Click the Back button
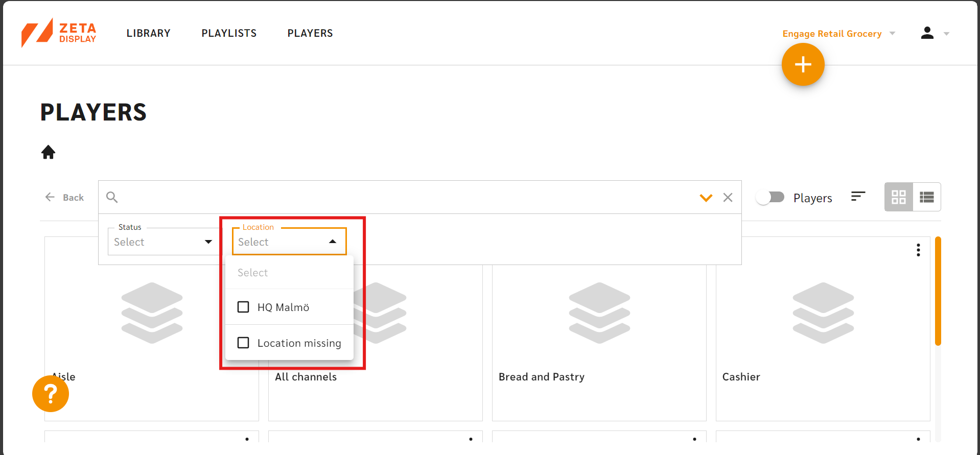Image resolution: width=980 pixels, height=455 pixels. 64,197
